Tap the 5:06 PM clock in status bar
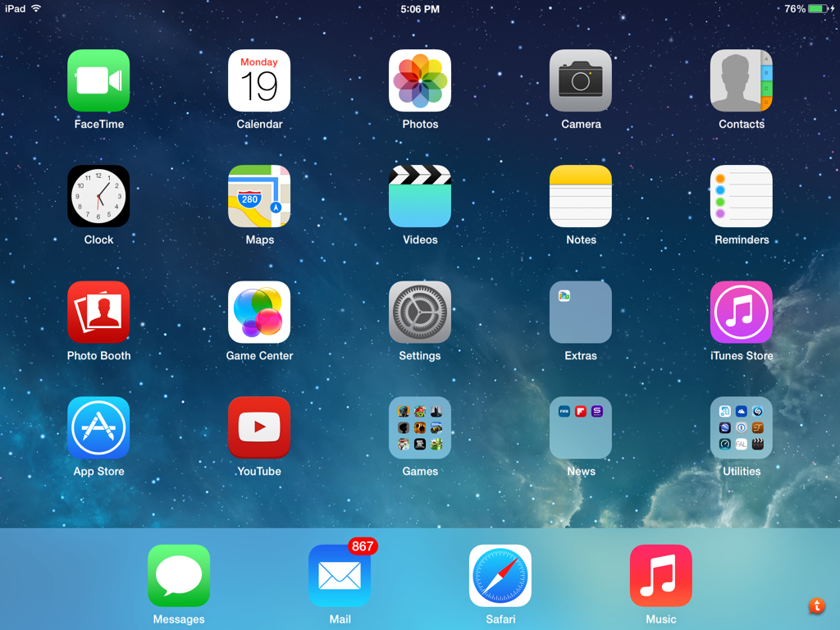 [420, 9]
